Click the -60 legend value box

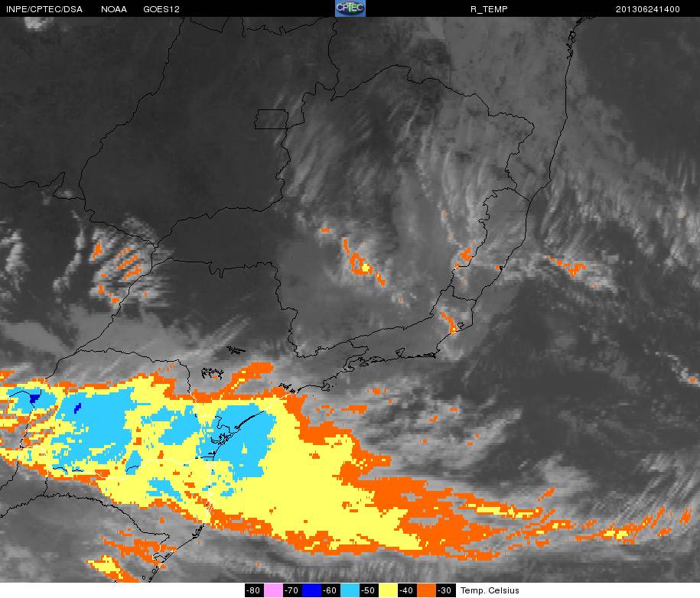(330, 590)
